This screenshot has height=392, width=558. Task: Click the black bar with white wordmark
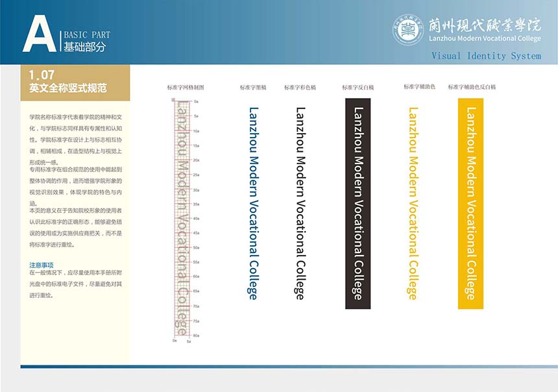pyautogui.click(x=358, y=203)
